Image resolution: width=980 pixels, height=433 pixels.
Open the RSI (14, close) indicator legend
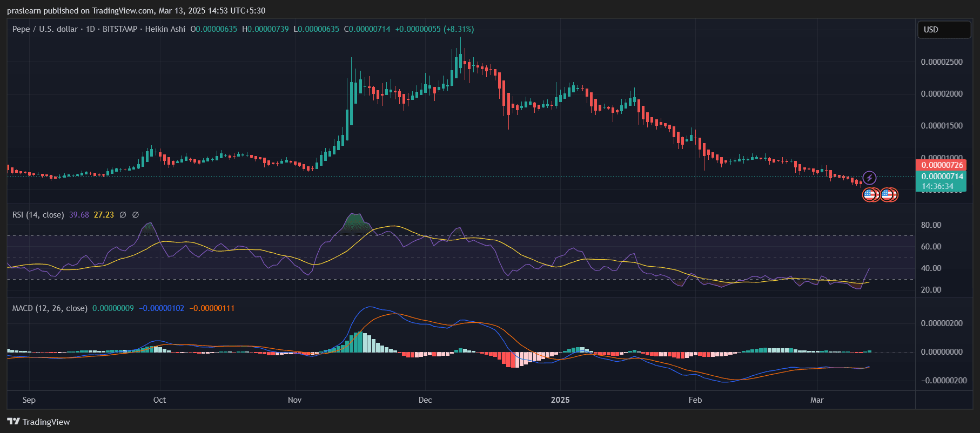point(38,215)
